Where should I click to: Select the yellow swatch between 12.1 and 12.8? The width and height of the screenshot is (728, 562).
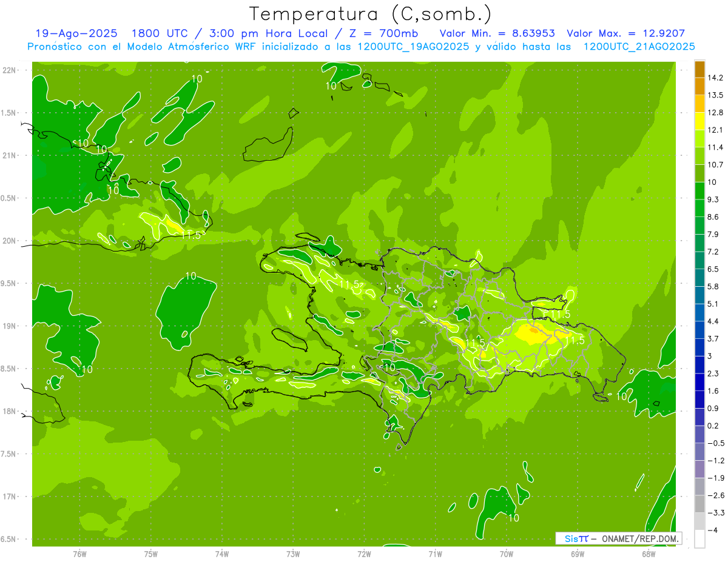[699, 121]
